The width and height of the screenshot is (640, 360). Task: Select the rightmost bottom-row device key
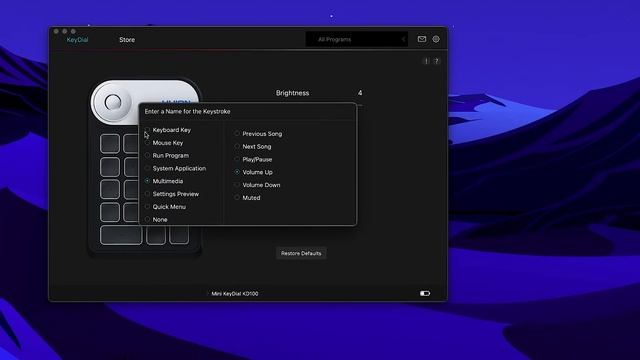click(179, 235)
